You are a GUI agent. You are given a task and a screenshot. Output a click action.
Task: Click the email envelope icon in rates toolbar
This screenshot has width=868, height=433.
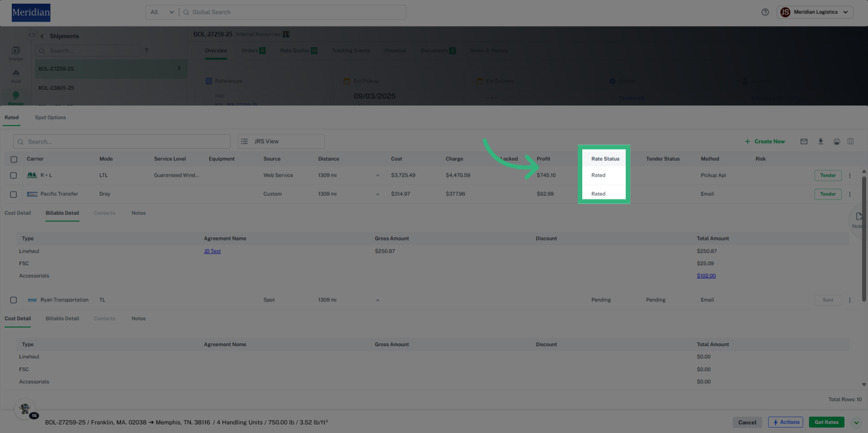click(804, 142)
